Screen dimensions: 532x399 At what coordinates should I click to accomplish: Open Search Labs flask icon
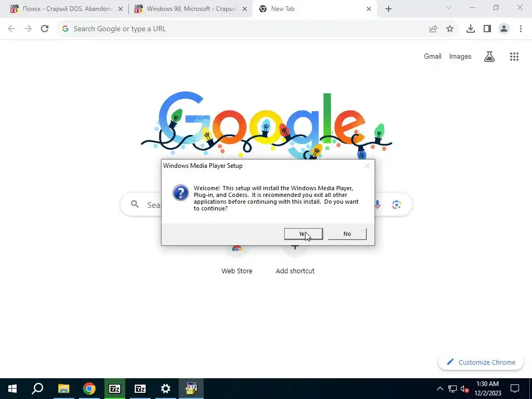[489, 56]
